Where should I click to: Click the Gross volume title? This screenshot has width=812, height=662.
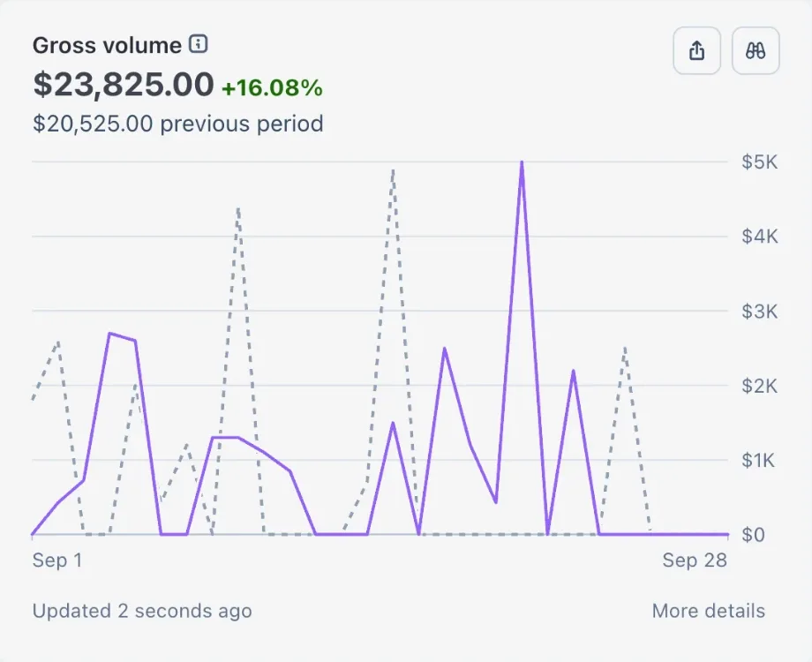pyautogui.click(x=107, y=46)
